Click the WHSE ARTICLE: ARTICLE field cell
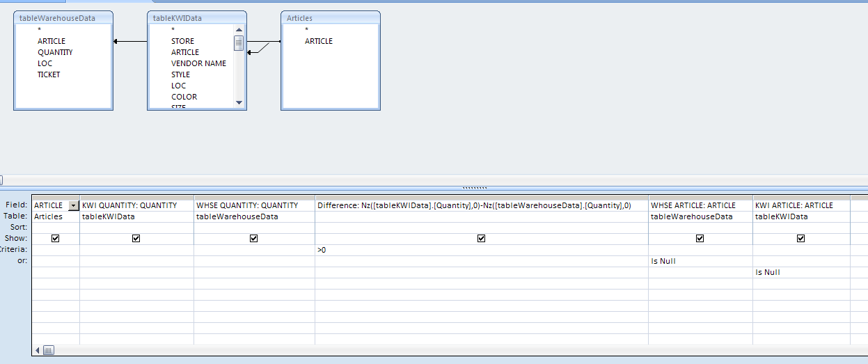This screenshot has height=364, width=868. click(x=700, y=205)
